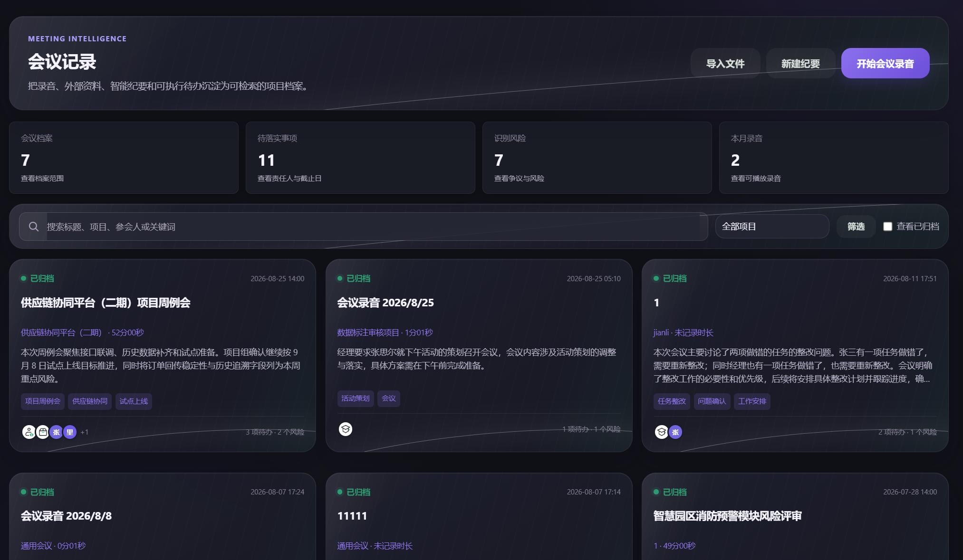The height and width of the screenshot is (560, 963).
Task: Click the 活动策划 tag
Action: click(356, 399)
